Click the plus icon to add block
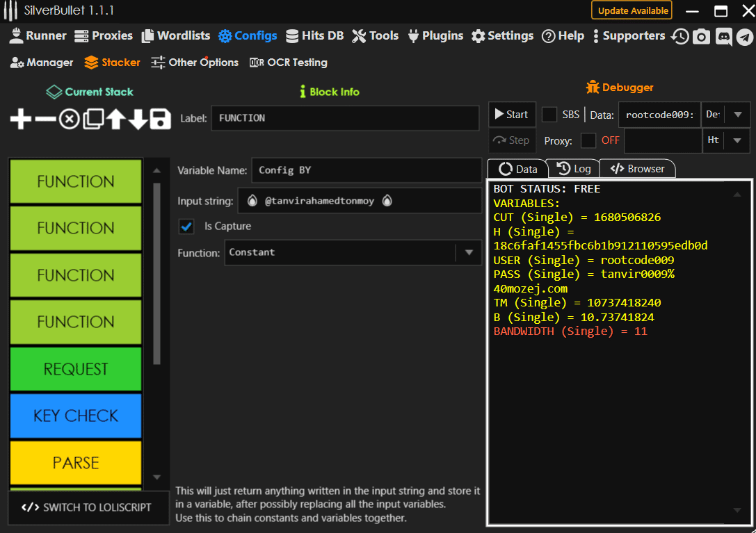The height and width of the screenshot is (533, 756). click(x=21, y=120)
